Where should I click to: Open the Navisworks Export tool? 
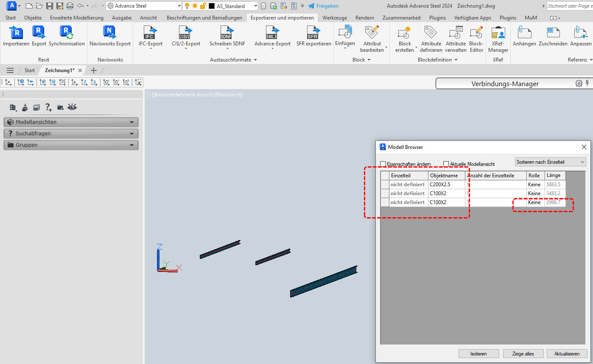pos(110,37)
